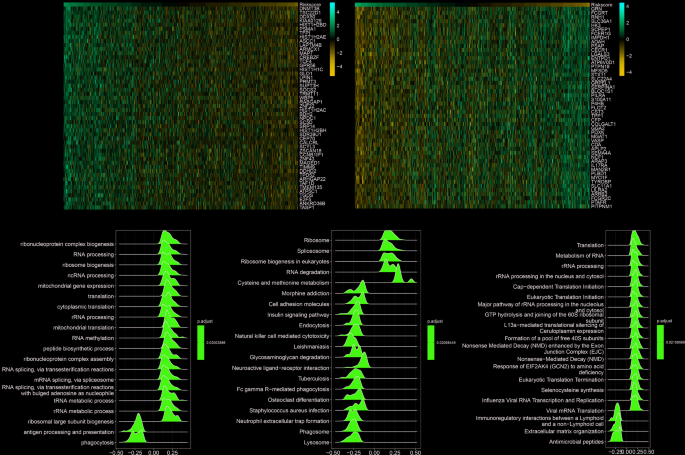Click the 'cytoplasmic translation' label
The width and height of the screenshot is (685, 455).
[86, 307]
